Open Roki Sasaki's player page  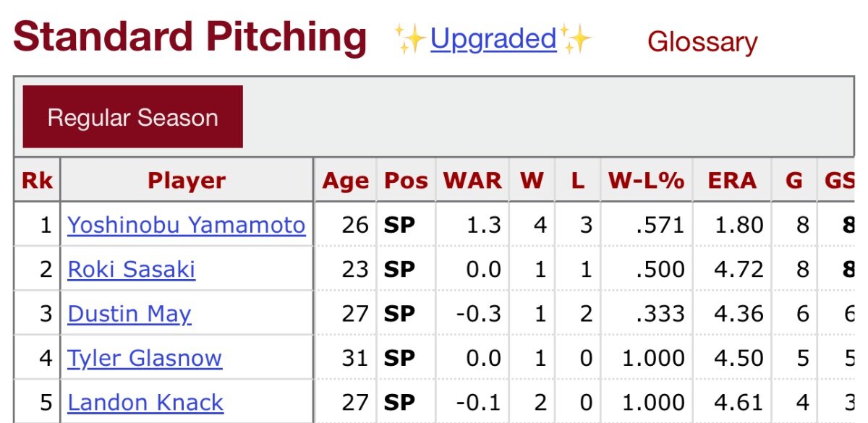point(132,270)
